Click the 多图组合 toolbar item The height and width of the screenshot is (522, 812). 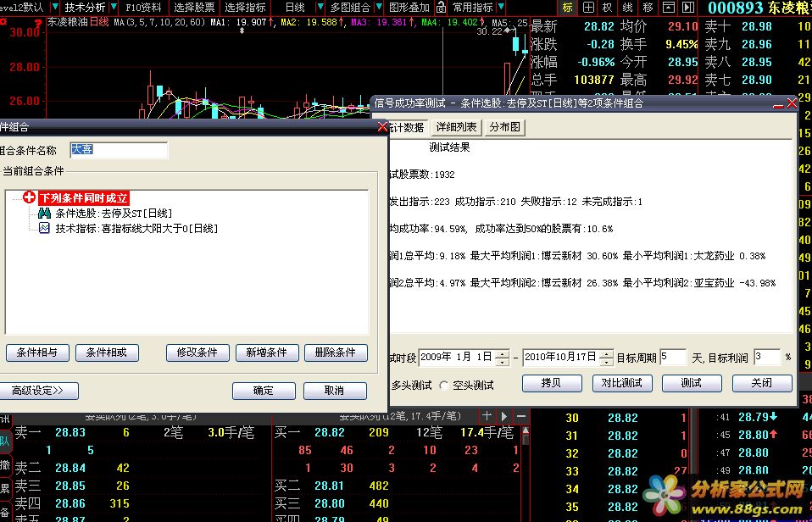[351, 8]
